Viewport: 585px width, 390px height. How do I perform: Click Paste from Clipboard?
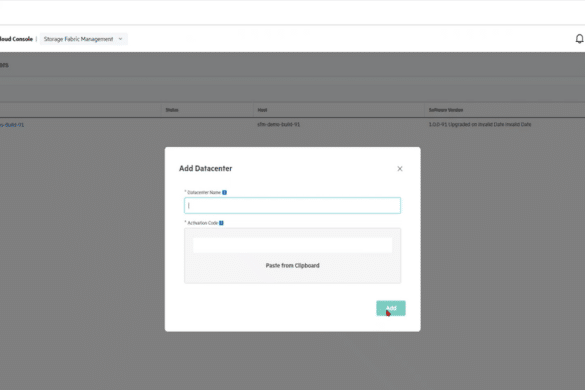coord(292,265)
